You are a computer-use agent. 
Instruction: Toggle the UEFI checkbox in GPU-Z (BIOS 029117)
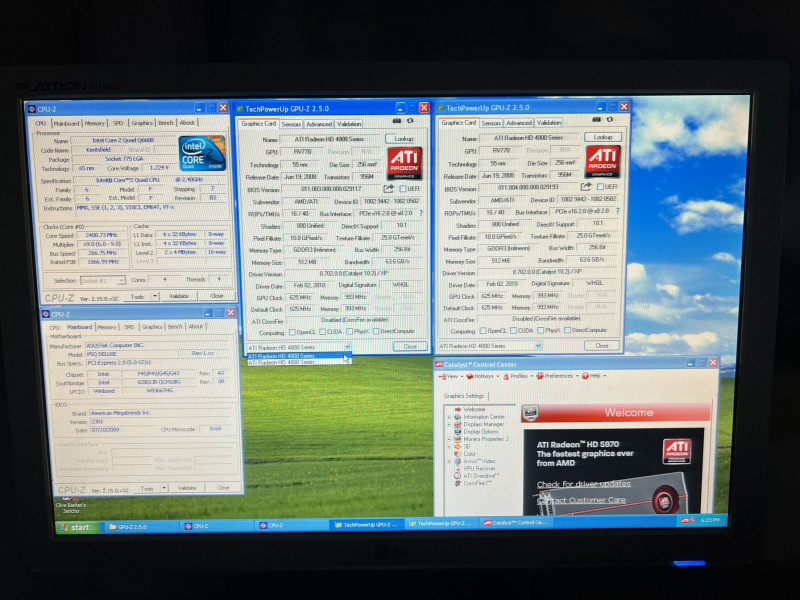pyautogui.click(x=403, y=189)
